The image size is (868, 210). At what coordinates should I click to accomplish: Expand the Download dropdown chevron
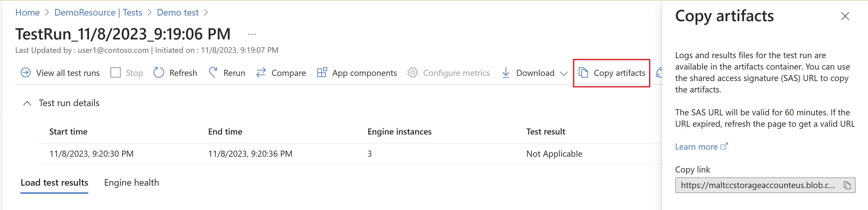pos(564,73)
